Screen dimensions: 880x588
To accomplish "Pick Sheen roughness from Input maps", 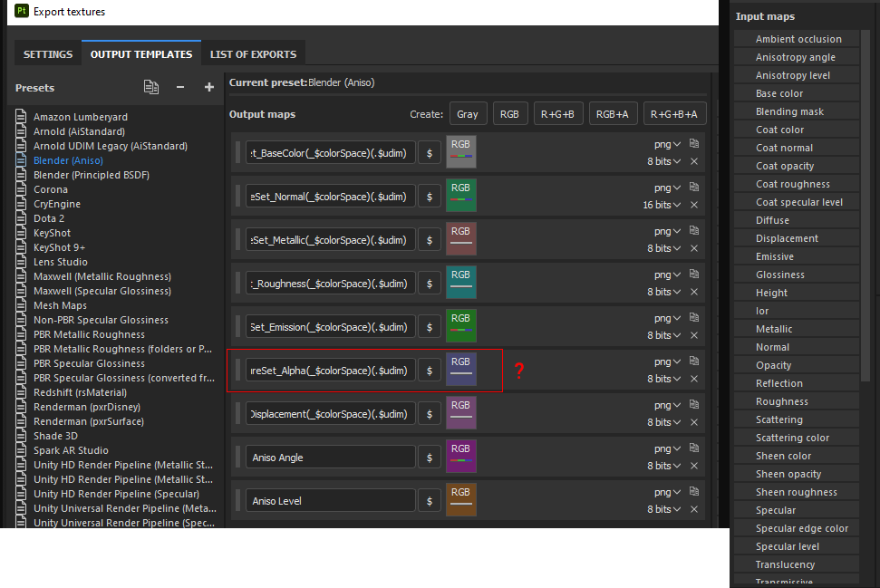I will pos(796,492).
